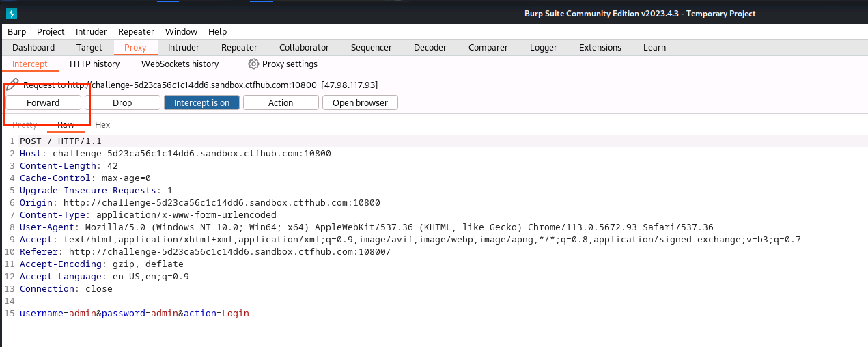The image size is (868, 347).
Task: Click the Origin header line
Action: click(x=200, y=202)
